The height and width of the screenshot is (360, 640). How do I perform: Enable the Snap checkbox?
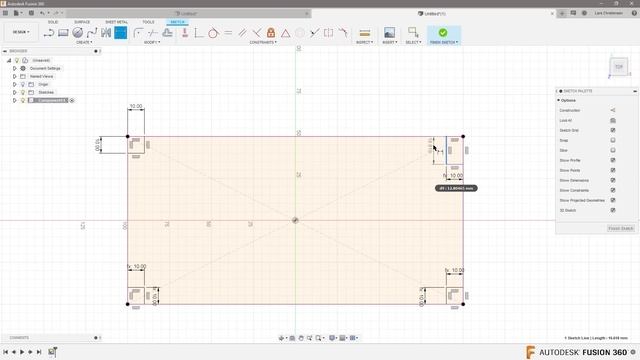613,140
